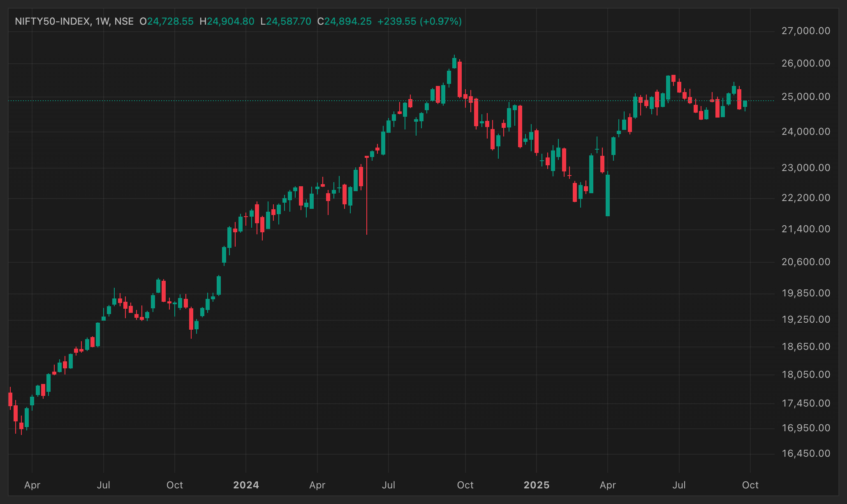
Task: Click the 19,850.00 price axis label
Action: (806, 293)
